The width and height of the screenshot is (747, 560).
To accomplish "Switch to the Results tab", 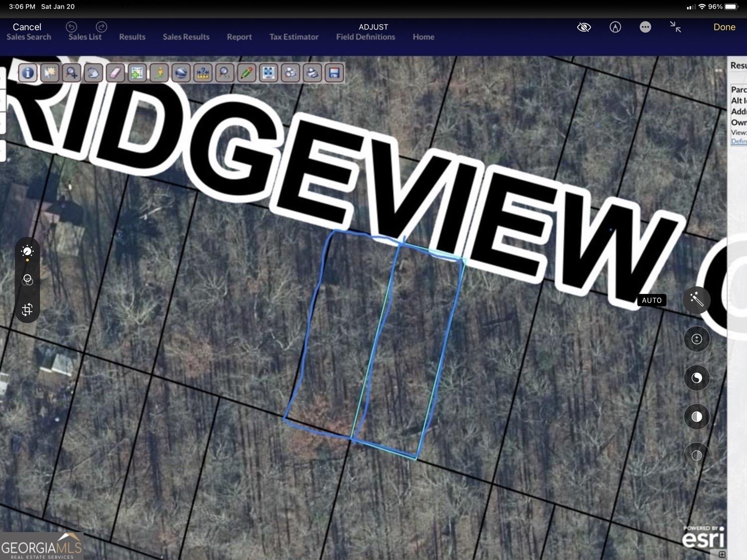I will click(x=132, y=37).
